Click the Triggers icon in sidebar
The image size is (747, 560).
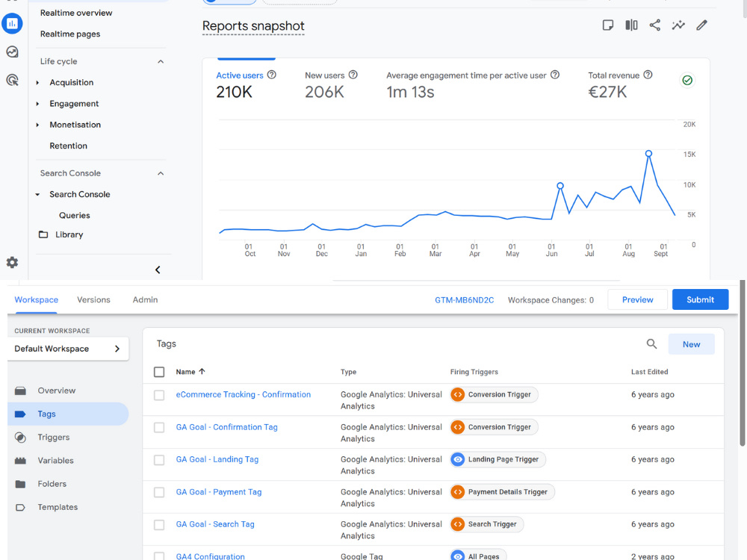coord(20,437)
